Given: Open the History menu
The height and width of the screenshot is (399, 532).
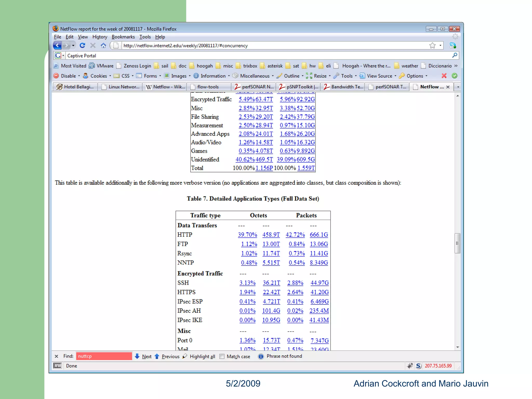Looking at the screenshot, I should (100, 37).
